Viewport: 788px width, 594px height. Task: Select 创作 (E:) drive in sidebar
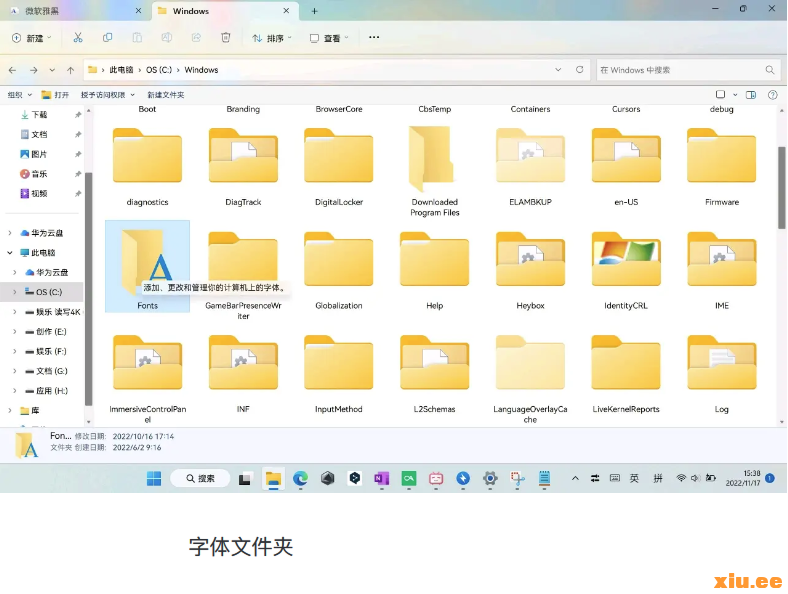point(50,331)
